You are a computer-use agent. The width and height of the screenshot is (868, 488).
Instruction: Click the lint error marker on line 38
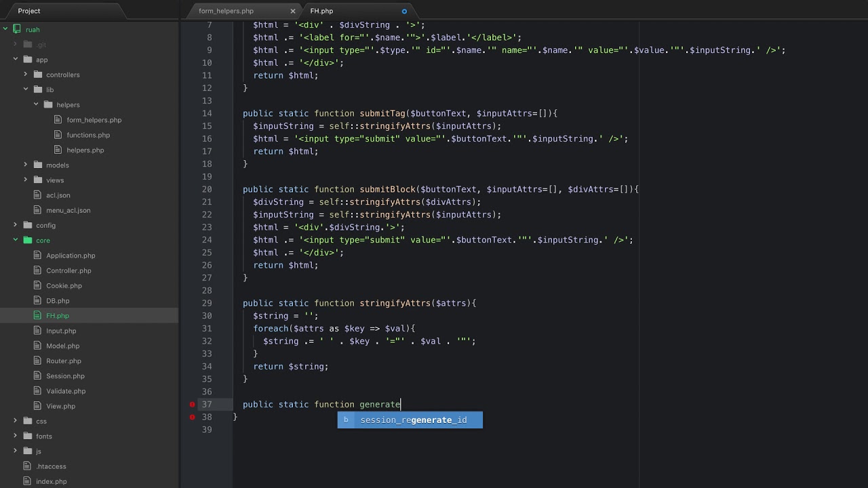coord(192,417)
